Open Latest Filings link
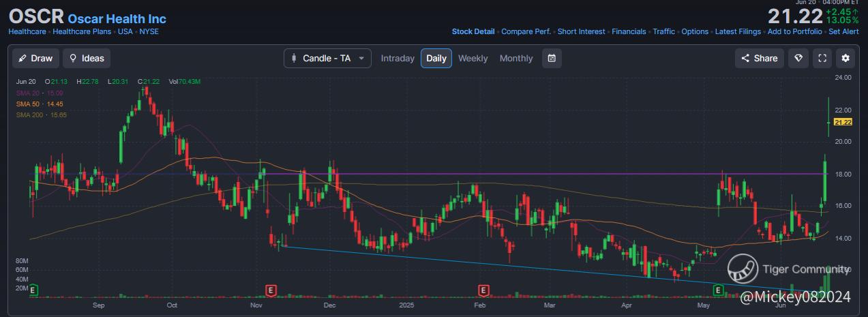 tap(738, 31)
